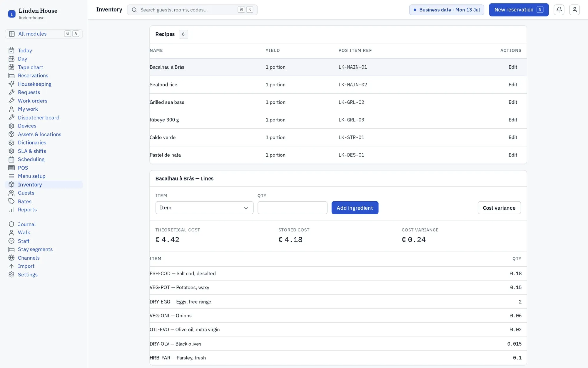The image size is (588, 368).
Task: Click the Scheduling calendar icon
Action: (11, 160)
